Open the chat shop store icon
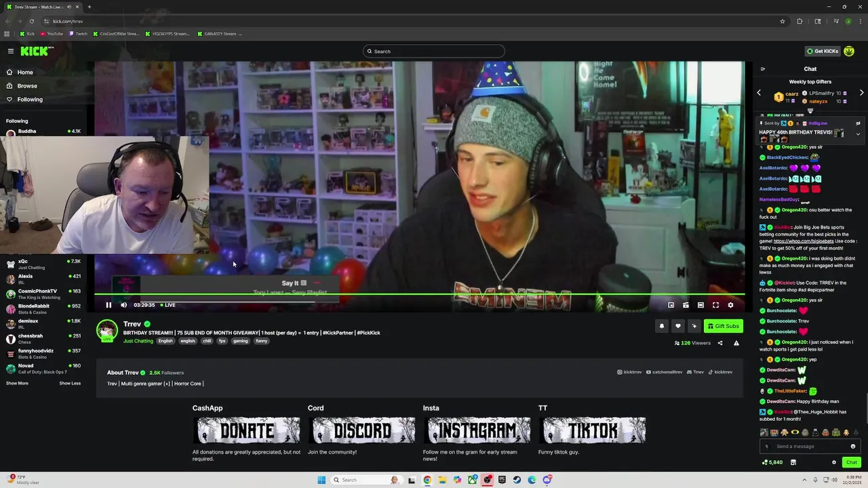This screenshot has height=488, width=868. 793,462
